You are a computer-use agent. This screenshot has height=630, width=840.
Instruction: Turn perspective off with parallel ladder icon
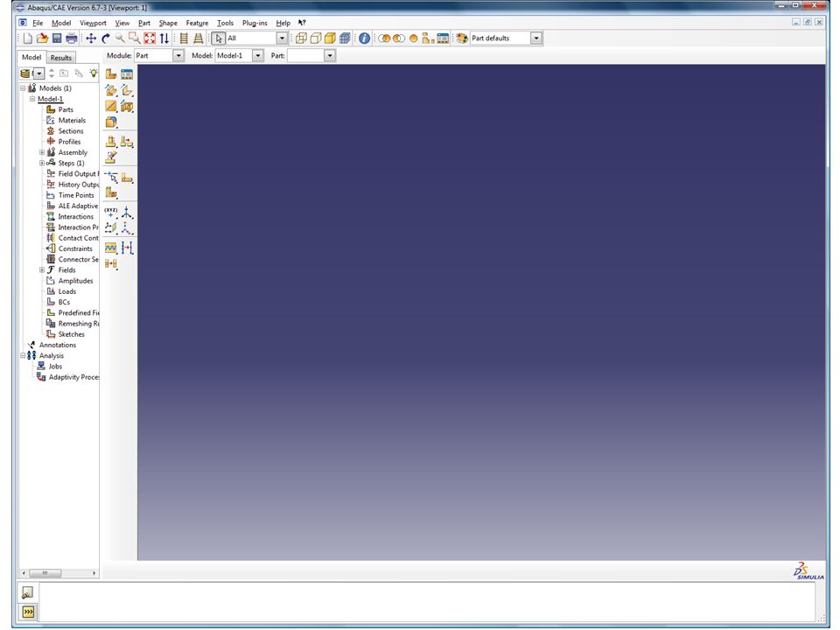pos(184,38)
